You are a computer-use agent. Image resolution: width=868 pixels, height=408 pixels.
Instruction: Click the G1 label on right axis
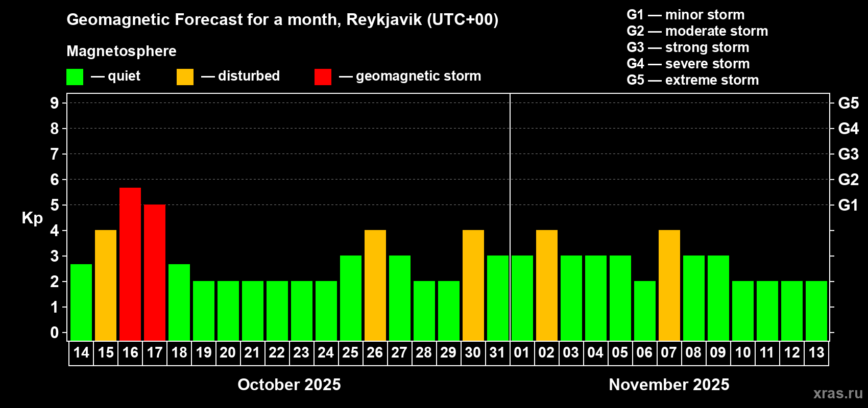point(849,205)
